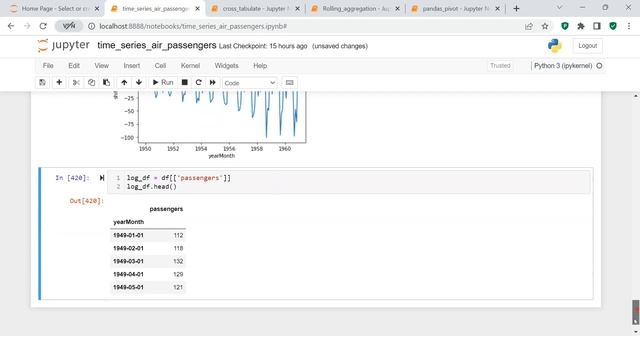This screenshot has height=360, width=640.
Task: Open the Insert menu
Action: pos(131,66)
